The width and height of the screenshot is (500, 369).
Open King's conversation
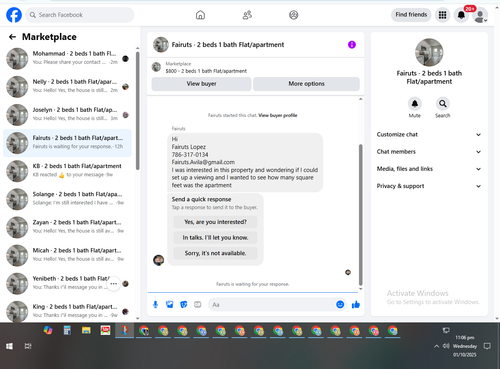pos(68,312)
